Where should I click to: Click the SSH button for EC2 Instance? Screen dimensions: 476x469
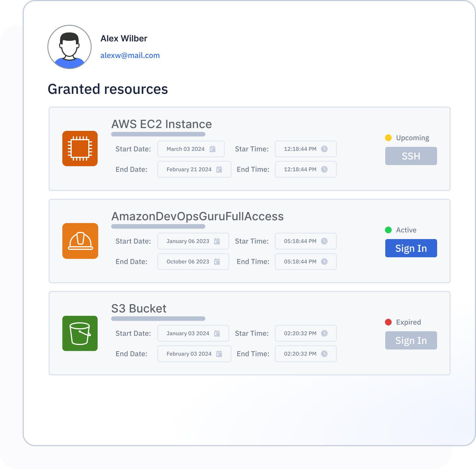pos(411,156)
